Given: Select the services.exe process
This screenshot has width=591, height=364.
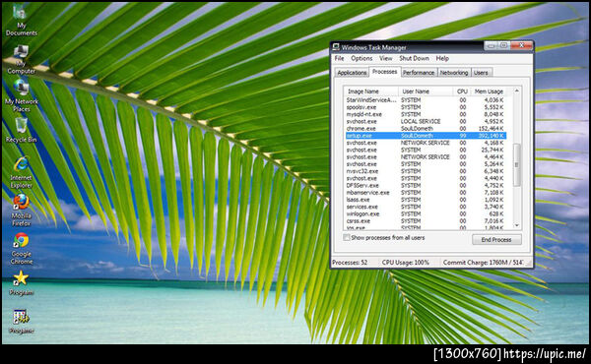Looking at the screenshot, I should pos(426,207).
